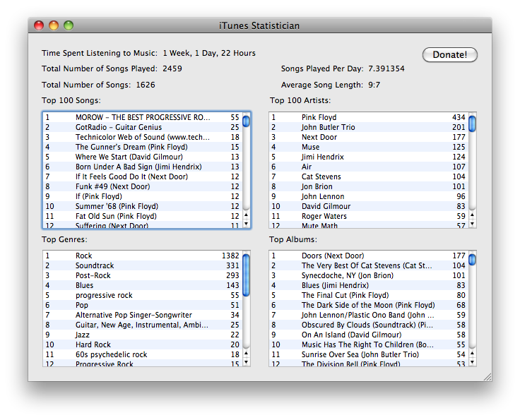This screenshot has height=420, width=520.
Task: Click up arrow of Top 100 Artists scrollbar
Action: [472, 215]
